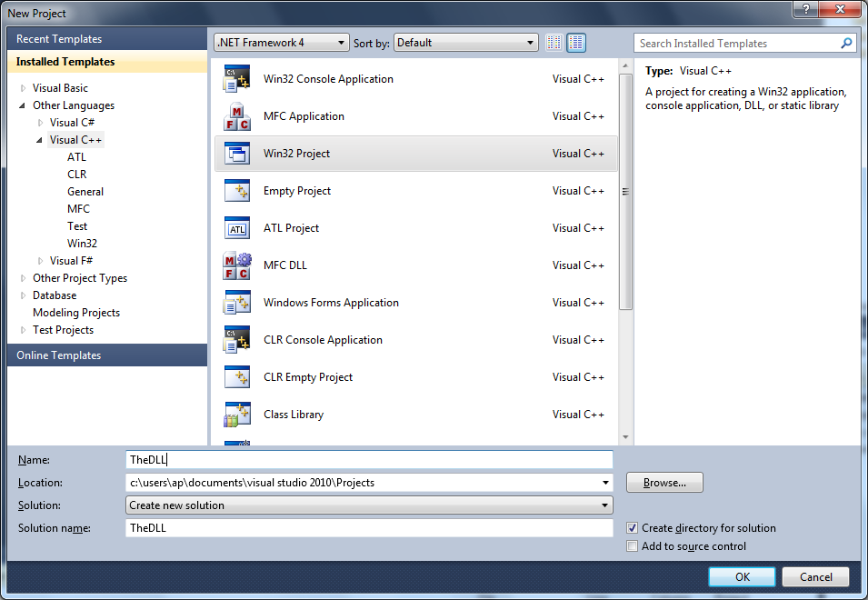Image resolution: width=868 pixels, height=600 pixels.
Task: Open the Solution 'Create new solution' dropdown
Action: [x=369, y=505]
